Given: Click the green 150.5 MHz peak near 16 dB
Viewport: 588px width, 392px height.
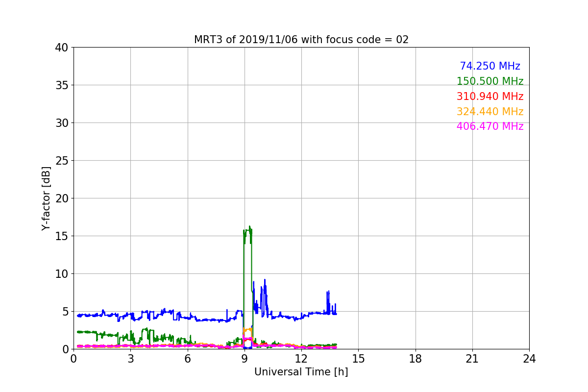Looking at the screenshot, I should click(x=248, y=230).
